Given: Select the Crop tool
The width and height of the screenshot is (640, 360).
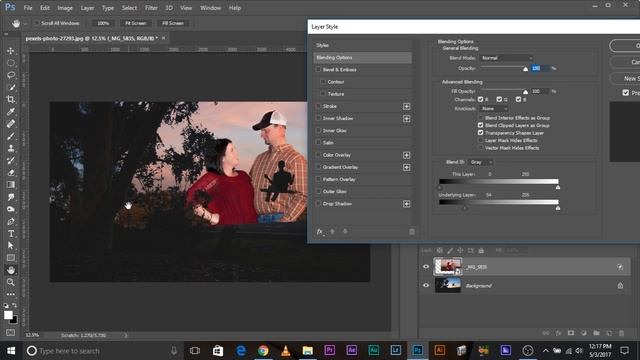Looking at the screenshot, I should click(x=11, y=99).
